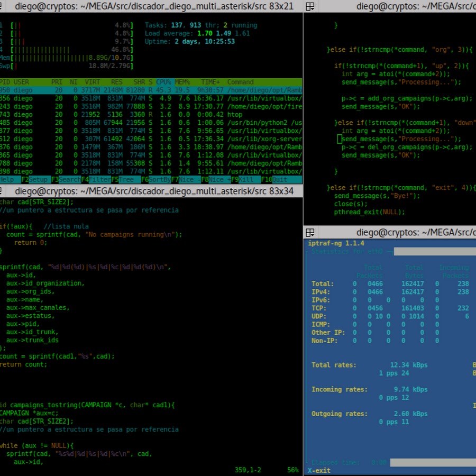The image size is (476, 476).
Task: Click the iptraf-ng 1.1.4 header text
Action: point(336,243)
